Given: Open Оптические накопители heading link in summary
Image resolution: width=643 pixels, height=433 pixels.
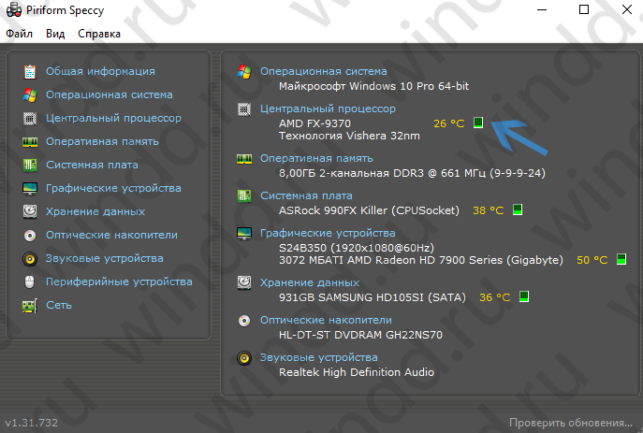Looking at the screenshot, I should pyautogui.click(x=326, y=320).
